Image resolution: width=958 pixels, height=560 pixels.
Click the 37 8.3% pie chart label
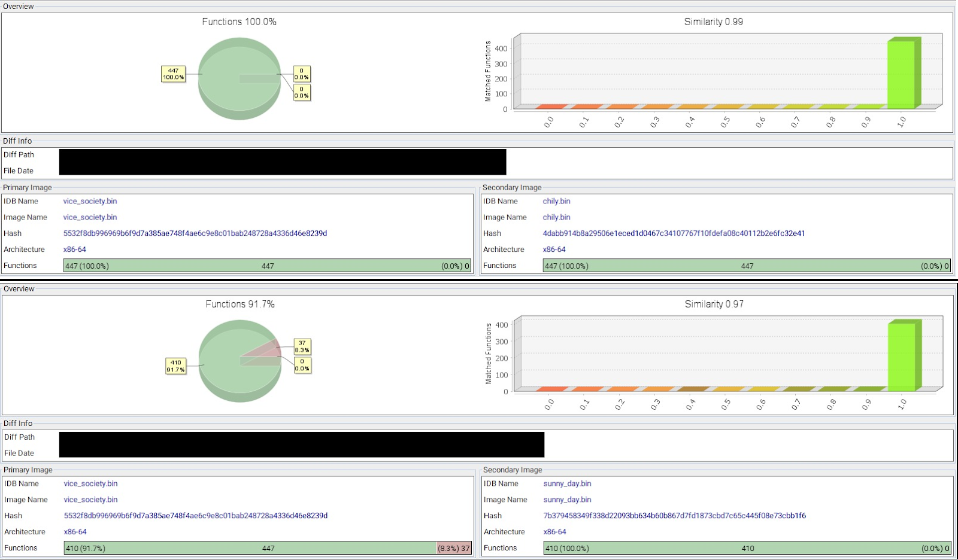(302, 346)
